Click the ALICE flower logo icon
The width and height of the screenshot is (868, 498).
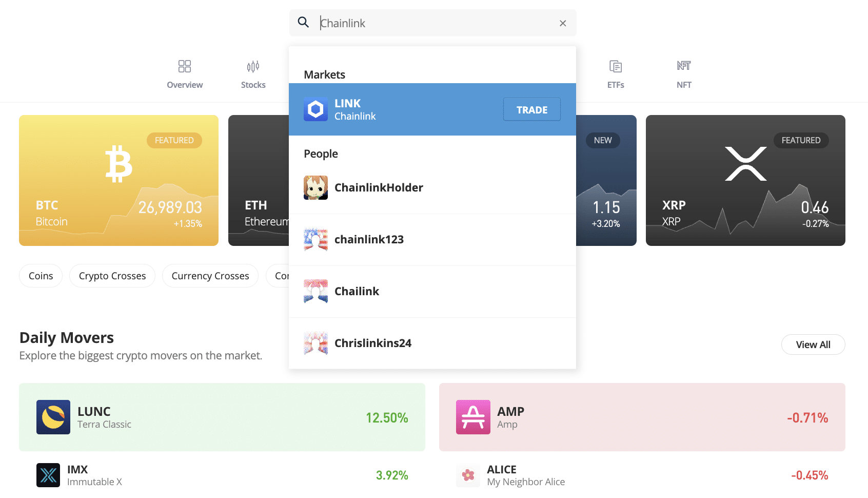(468, 475)
